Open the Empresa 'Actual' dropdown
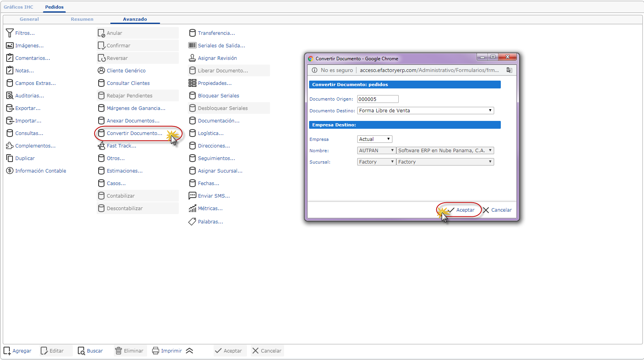 click(x=374, y=139)
